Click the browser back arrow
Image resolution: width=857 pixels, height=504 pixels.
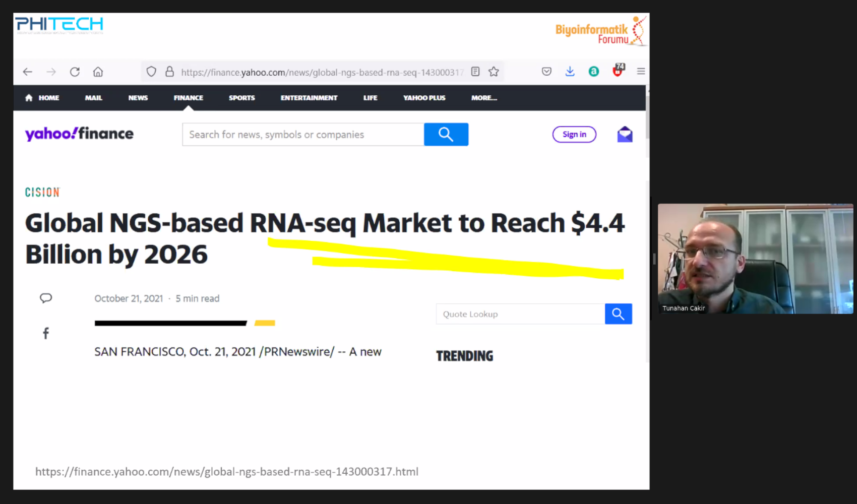28,72
